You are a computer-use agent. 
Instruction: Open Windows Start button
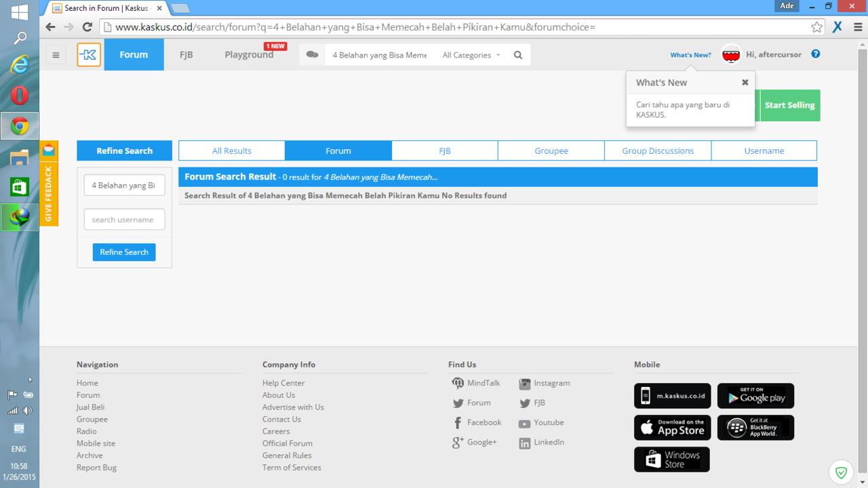click(x=20, y=12)
